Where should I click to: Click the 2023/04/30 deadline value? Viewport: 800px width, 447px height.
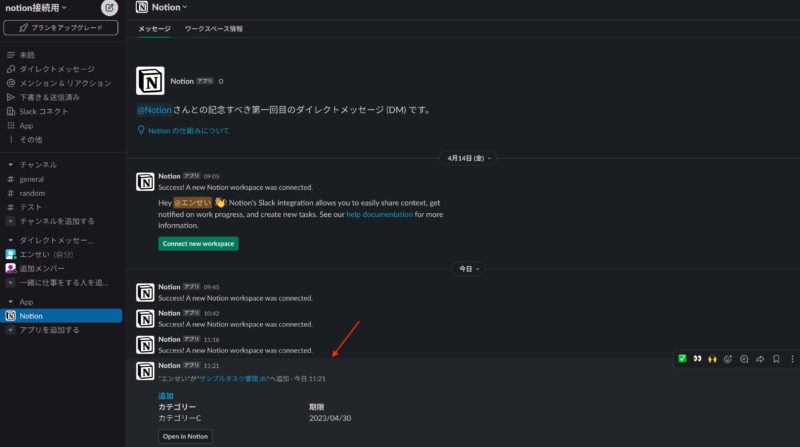(x=330, y=418)
